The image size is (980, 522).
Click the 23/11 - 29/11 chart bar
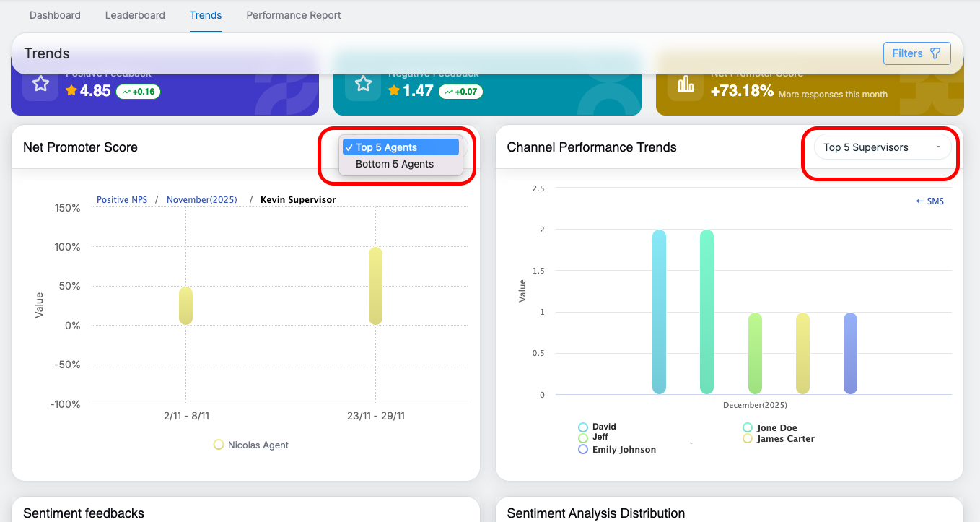click(x=375, y=286)
